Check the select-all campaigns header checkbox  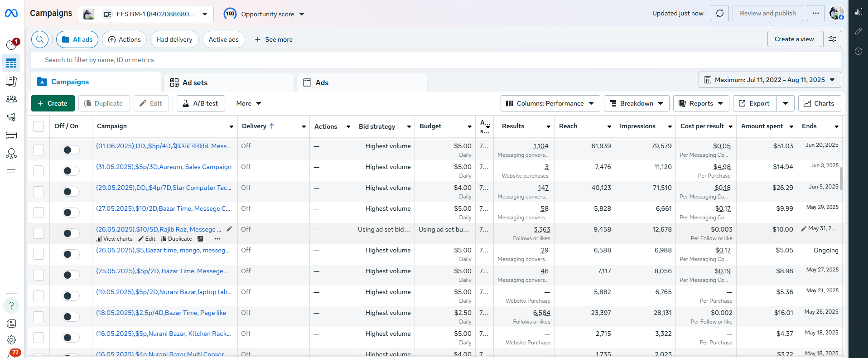click(x=39, y=126)
